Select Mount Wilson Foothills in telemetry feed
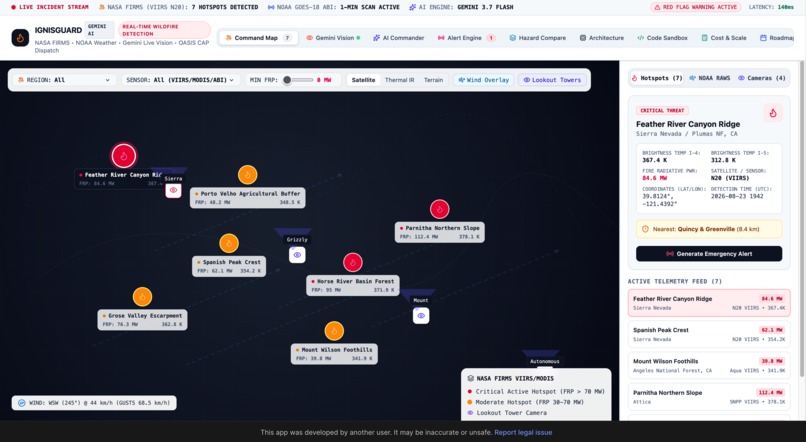The width and height of the screenshot is (806, 442). 709,365
